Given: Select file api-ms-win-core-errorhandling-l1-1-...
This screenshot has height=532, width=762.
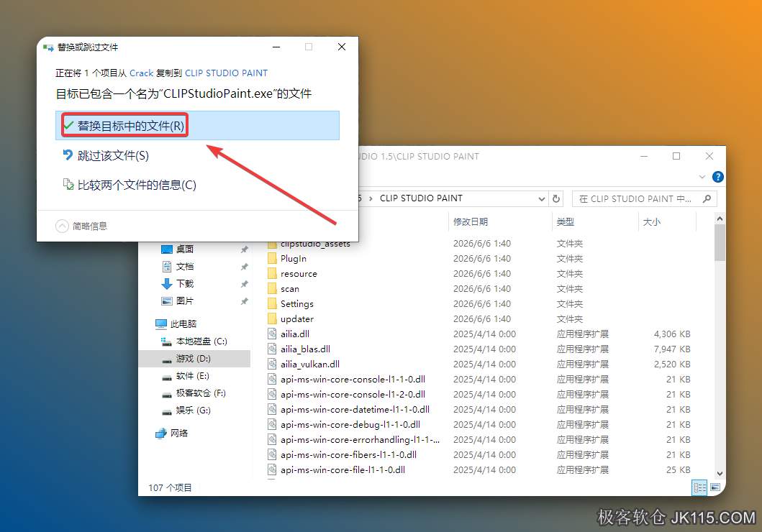Looking at the screenshot, I should click(360, 439).
